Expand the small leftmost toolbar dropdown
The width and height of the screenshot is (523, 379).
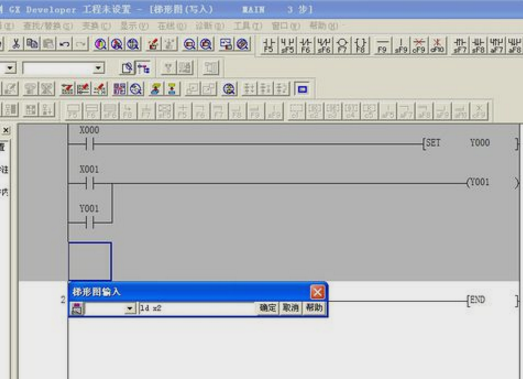coord(10,68)
